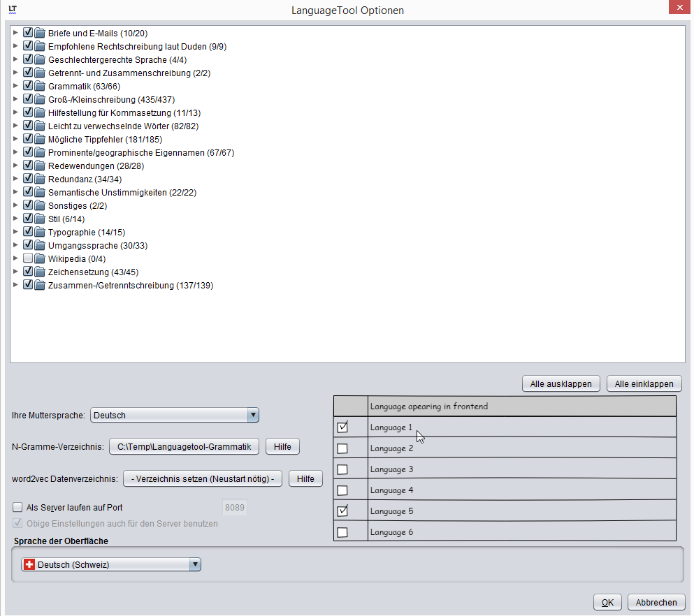Uncheck the Language 5 checkbox
The image size is (694, 616).
pos(342,511)
